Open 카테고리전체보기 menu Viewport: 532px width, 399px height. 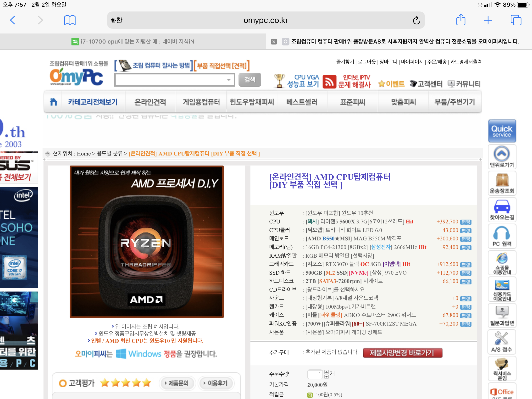click(x=93, y=102)
